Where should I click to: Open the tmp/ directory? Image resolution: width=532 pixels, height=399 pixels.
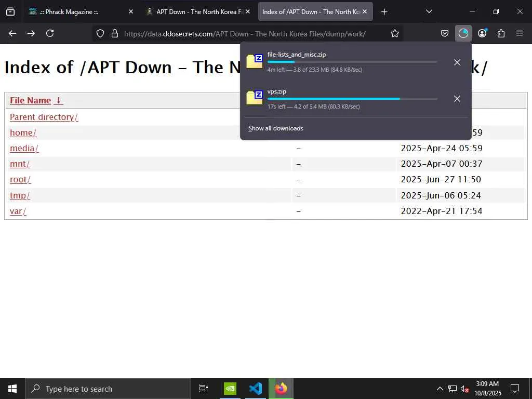[20, 196]
